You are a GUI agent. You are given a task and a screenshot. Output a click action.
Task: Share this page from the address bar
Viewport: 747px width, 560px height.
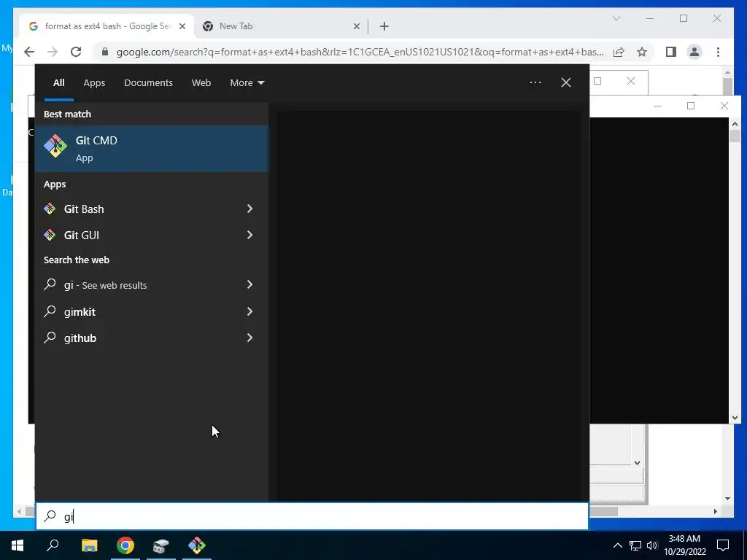point(619,52)
